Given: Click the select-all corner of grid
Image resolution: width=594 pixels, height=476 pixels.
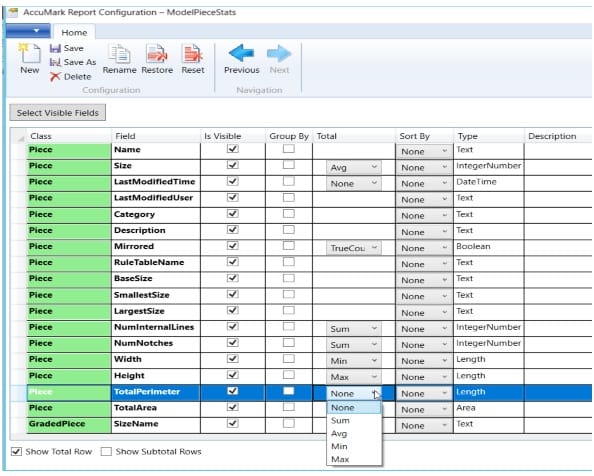Looking at the screenshot, I should (19, 136).
